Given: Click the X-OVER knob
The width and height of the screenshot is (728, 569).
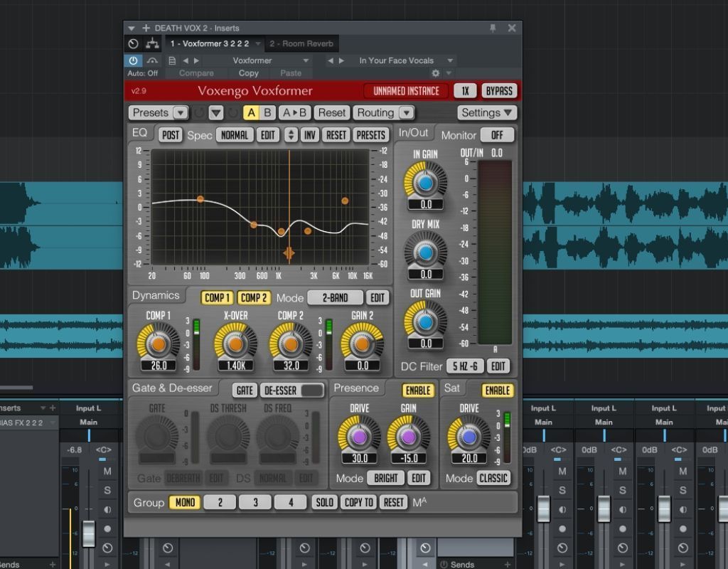Looking at the screenshot, I should 236,344.
